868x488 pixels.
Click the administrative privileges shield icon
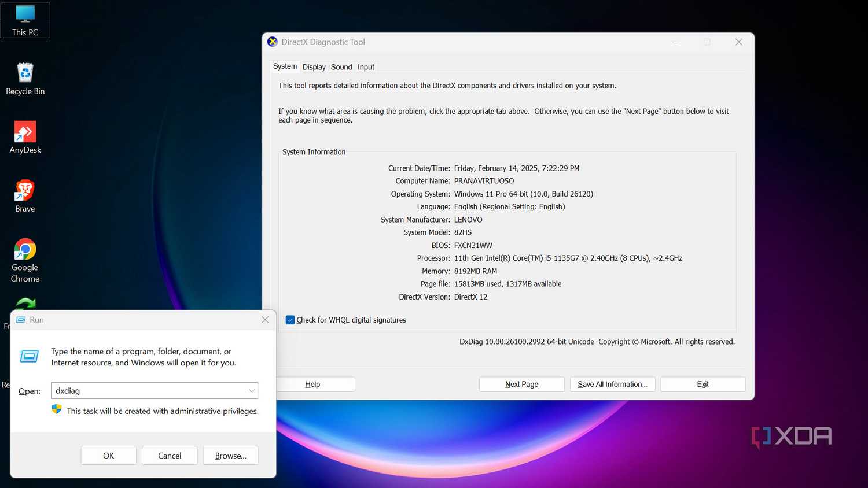tap(57, 409)
